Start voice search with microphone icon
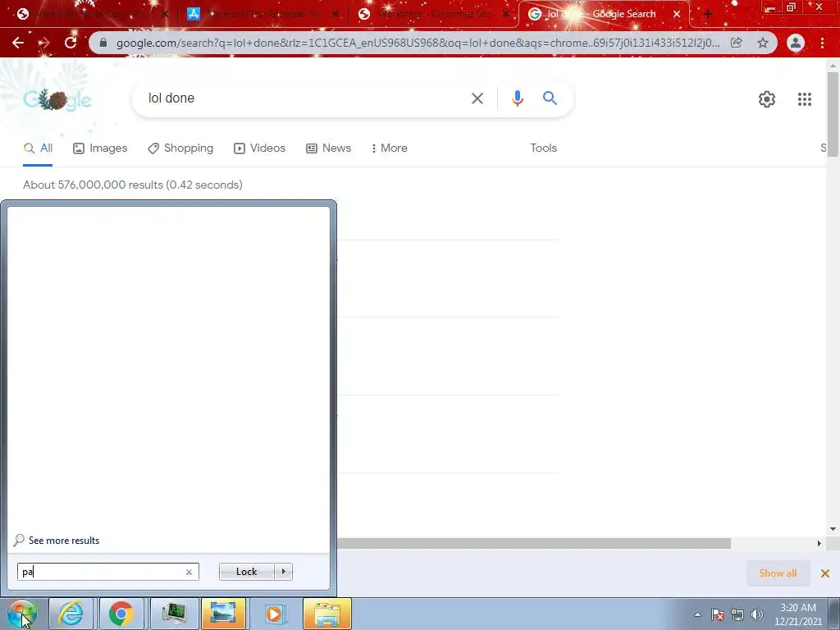The width and height of the screenshot is (840, 630). click(517, 98)
